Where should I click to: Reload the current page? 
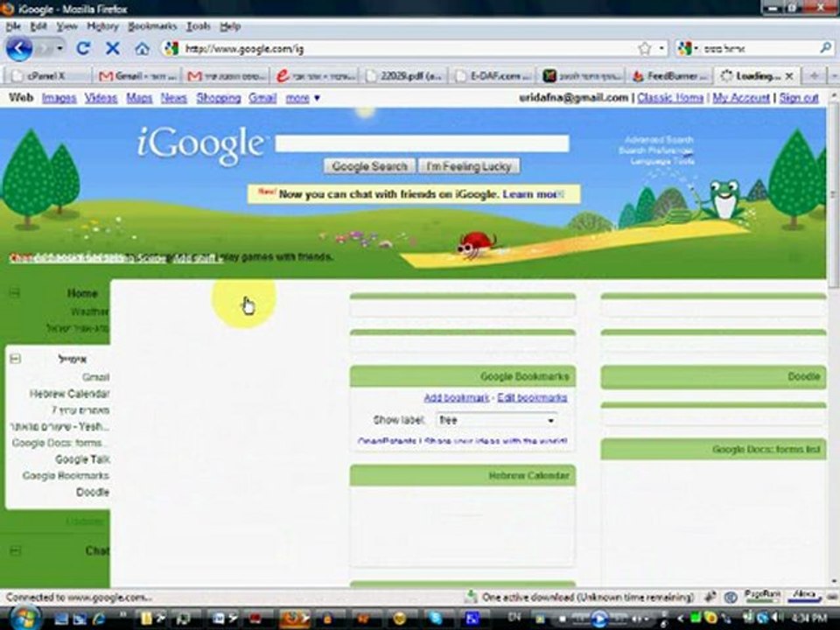coord(83,49)
